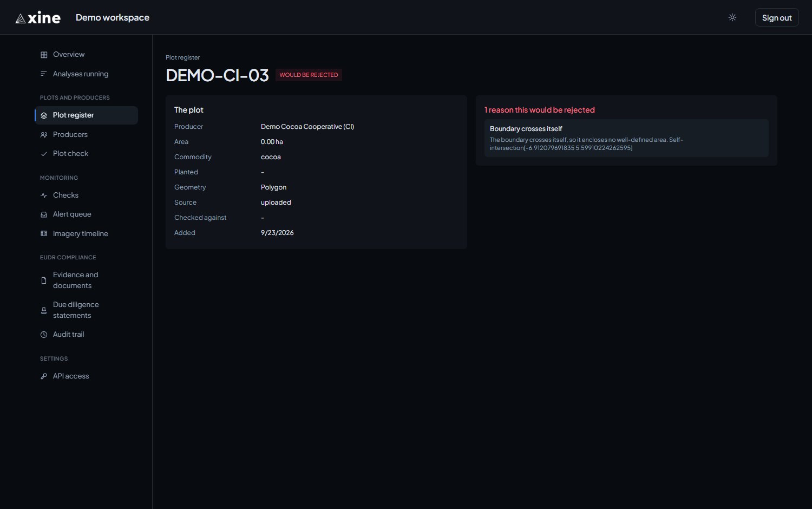
Task: Go to Analyses running
Action: 87,74
